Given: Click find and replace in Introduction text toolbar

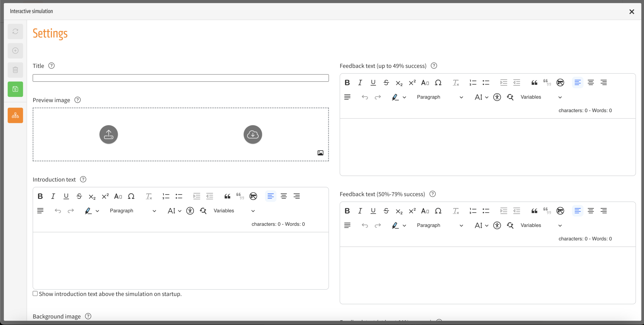Looking at the screenshot, I should [x=203, y=211].
